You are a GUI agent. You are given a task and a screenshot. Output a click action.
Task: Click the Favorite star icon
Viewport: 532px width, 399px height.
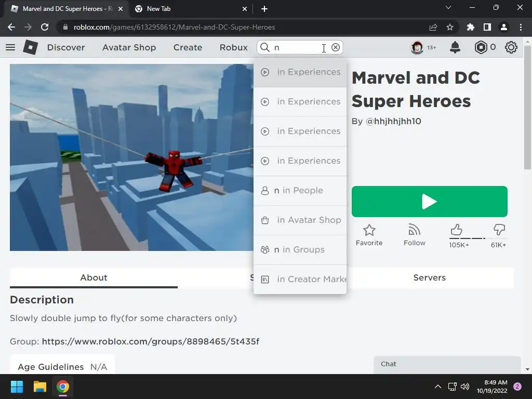[369, 230]
